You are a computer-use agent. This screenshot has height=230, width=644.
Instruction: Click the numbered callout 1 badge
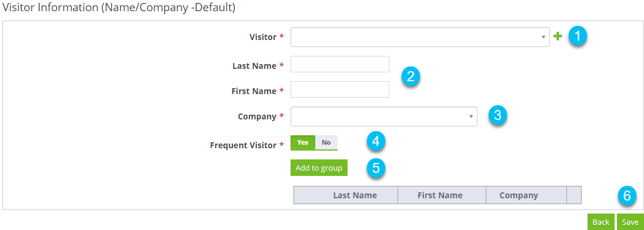click(578, 36)
